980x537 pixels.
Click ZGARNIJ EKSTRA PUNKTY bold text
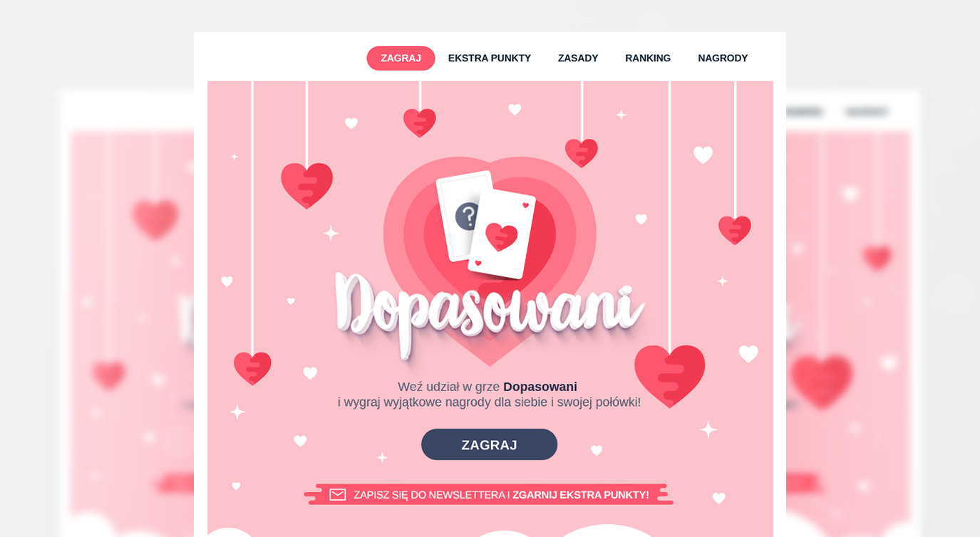[581, 494]
